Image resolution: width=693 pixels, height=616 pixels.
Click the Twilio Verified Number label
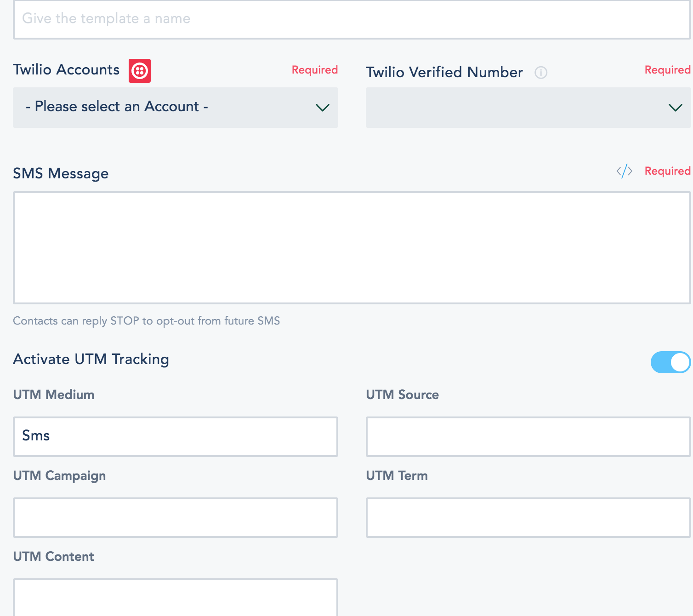[444, 73]
